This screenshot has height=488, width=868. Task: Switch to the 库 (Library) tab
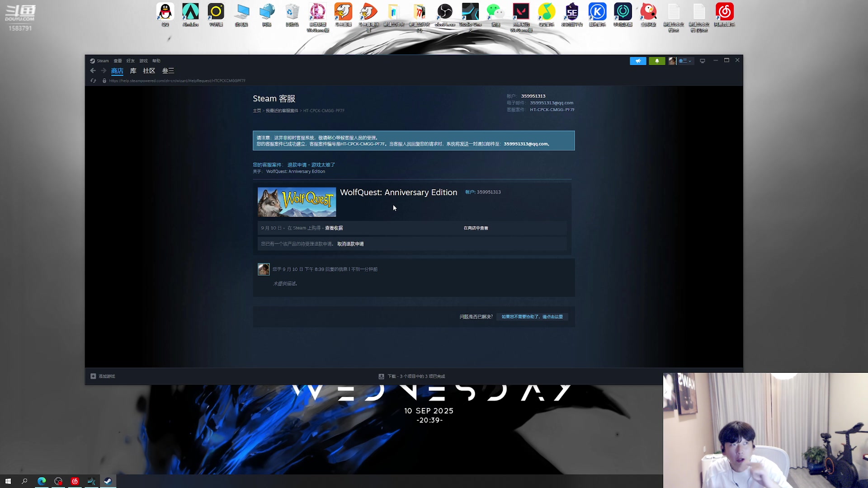[133, 71]
